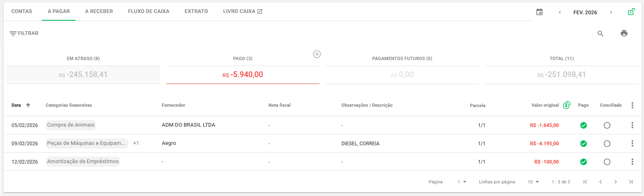The width and height of the screenshot is (644, 196).
Task: Click the green unlock padlock icon
Action: [x=631, y=12]
